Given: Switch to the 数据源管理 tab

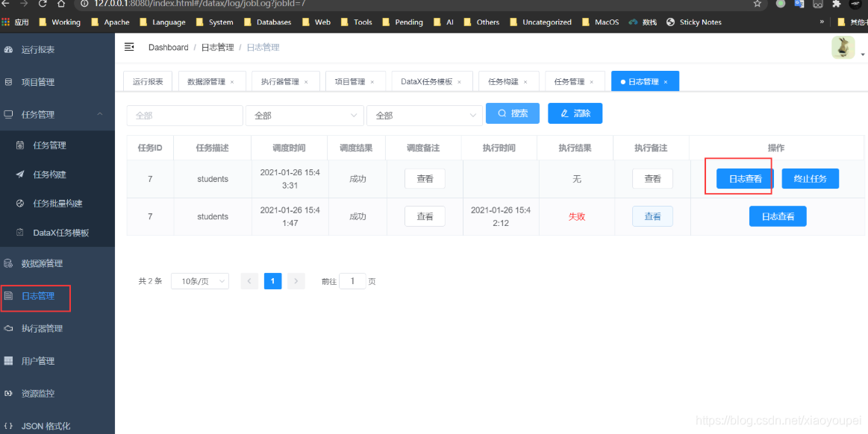Looking at the screenshot, I should tap(207, 82).
